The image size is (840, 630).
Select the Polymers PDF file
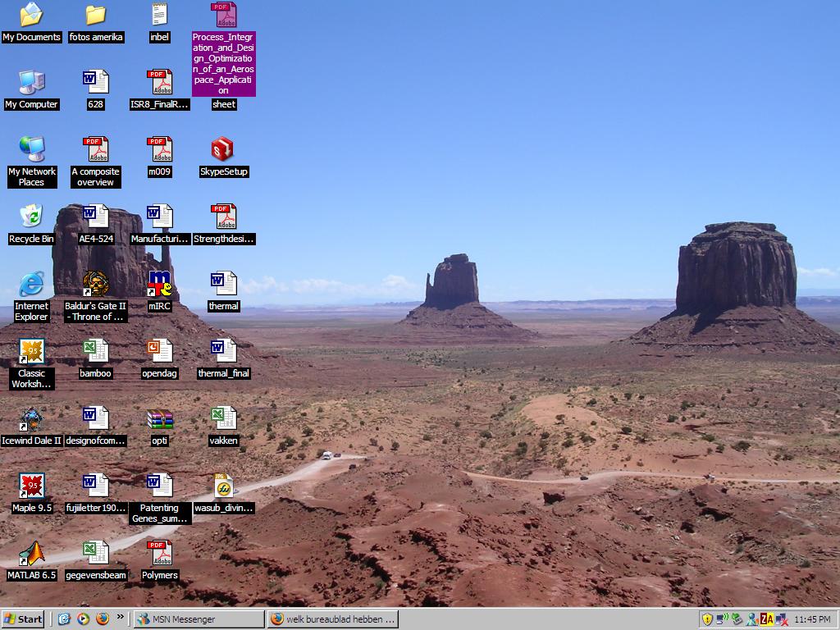pos(159,554)
